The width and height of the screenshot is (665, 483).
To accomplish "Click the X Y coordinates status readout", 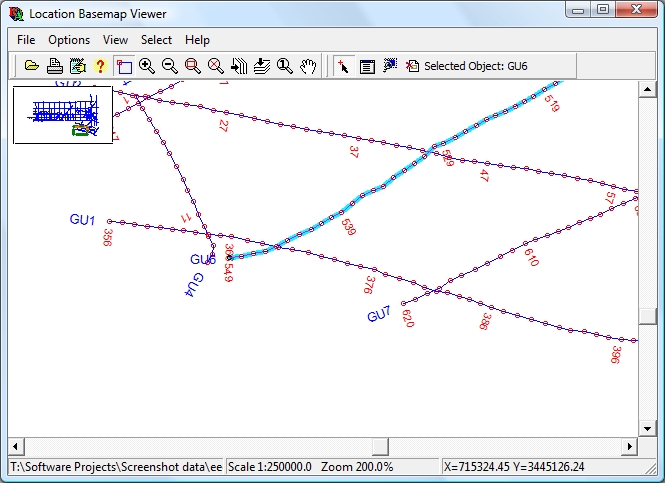I will pyautogui.click(x=514, y=467).
